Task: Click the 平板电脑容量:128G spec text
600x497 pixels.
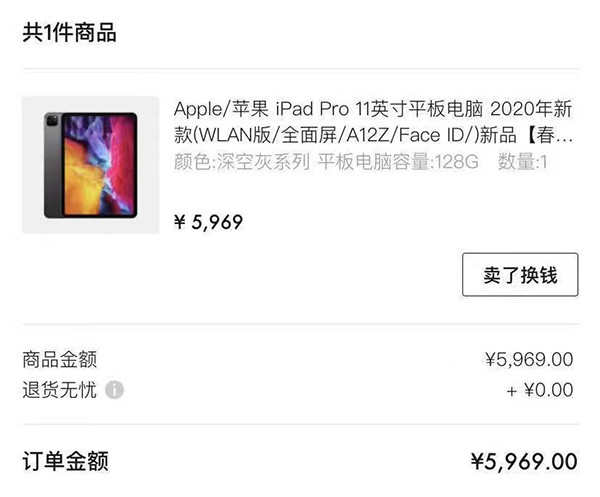Action: point(398,161)
